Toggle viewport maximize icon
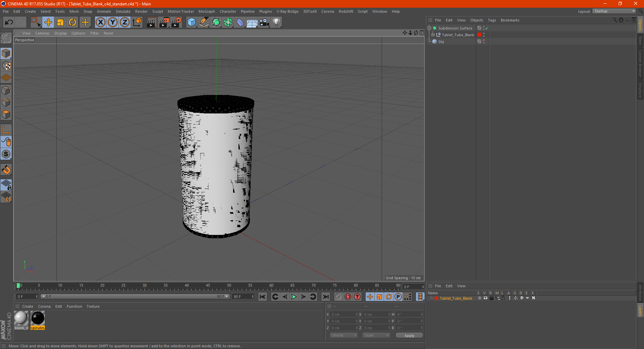 pos(422,33)
